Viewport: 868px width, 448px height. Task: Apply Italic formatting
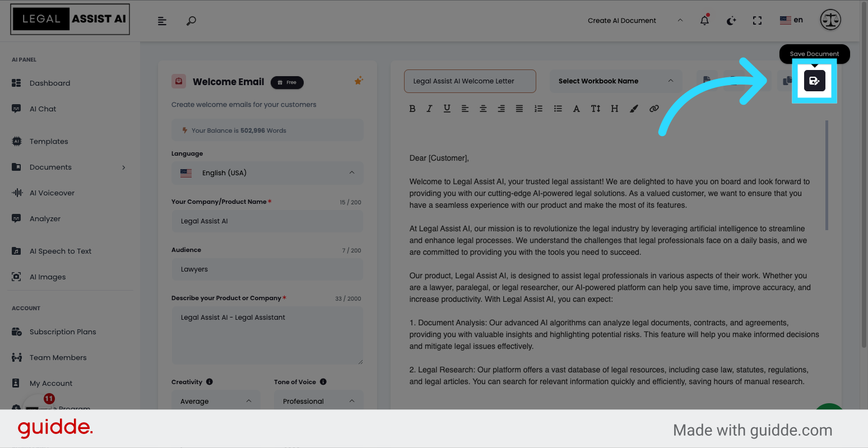coord(429,109)
